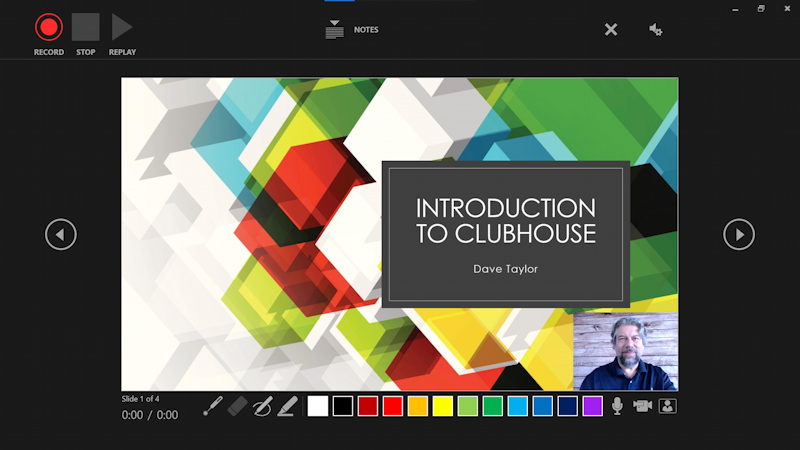Screen dimensions: 800x450
Task: Pick the dark red ink color
Action: coord(367,406)
